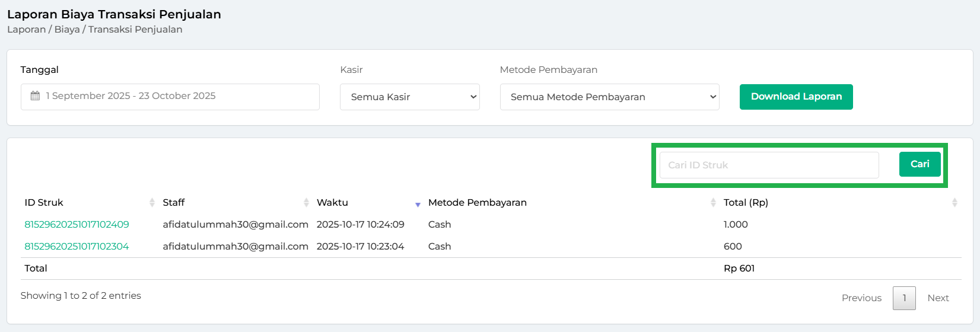Open the Semua Kasir dropdown

(409, 97)
